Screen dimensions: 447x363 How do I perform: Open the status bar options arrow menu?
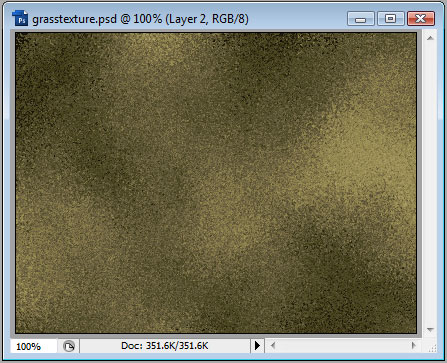pyautogui.click(x=257, y=346)
